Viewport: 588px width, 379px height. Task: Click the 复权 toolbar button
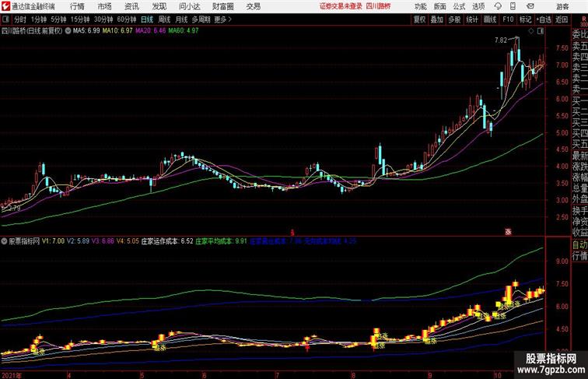point(420,19)
